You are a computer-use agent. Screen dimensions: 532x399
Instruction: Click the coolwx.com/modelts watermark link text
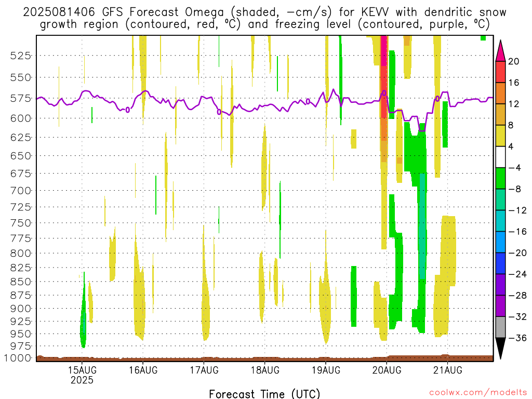[478, 393]
